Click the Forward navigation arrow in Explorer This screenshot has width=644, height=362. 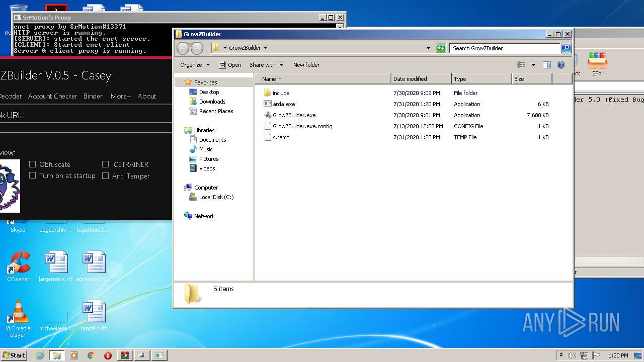197,48
